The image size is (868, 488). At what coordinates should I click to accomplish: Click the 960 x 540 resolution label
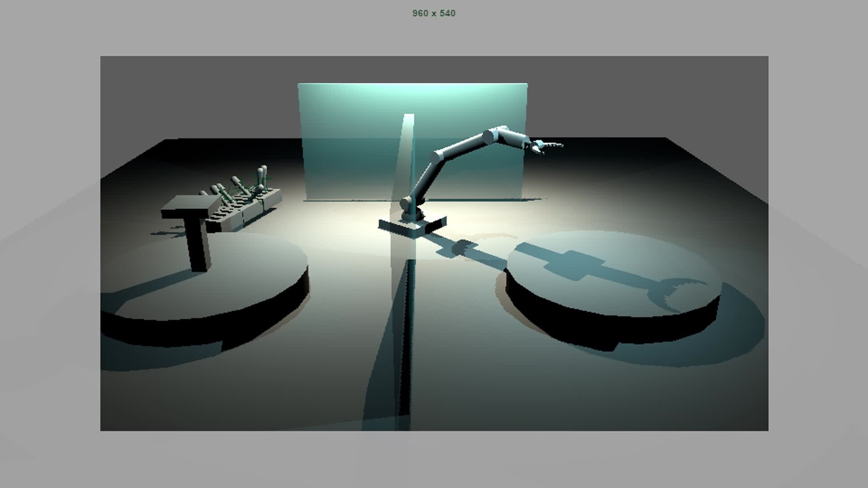point(434,13)
